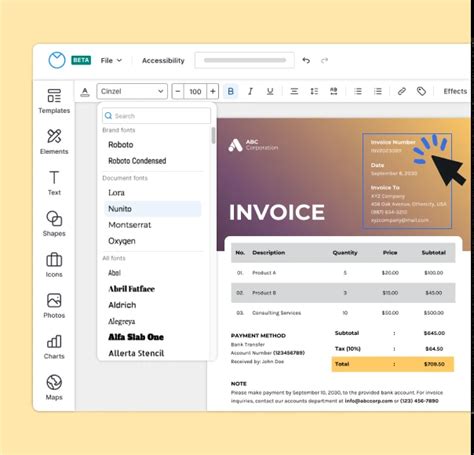The image size is (474, 455).
Task: Insert a hyperlink with link icon
Action: pyautogui.click(x=402, y=91)
